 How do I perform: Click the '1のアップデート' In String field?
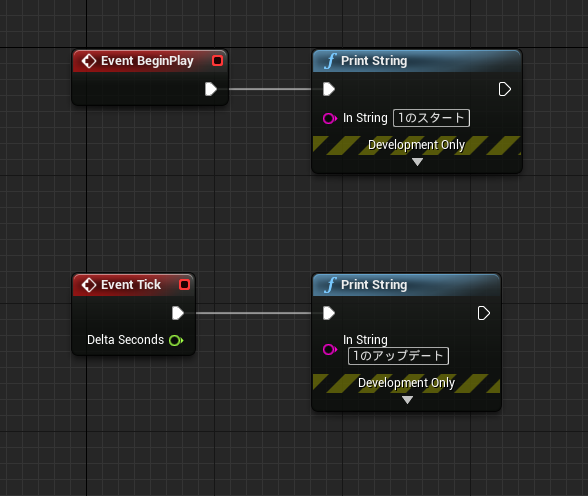[398, 356]
